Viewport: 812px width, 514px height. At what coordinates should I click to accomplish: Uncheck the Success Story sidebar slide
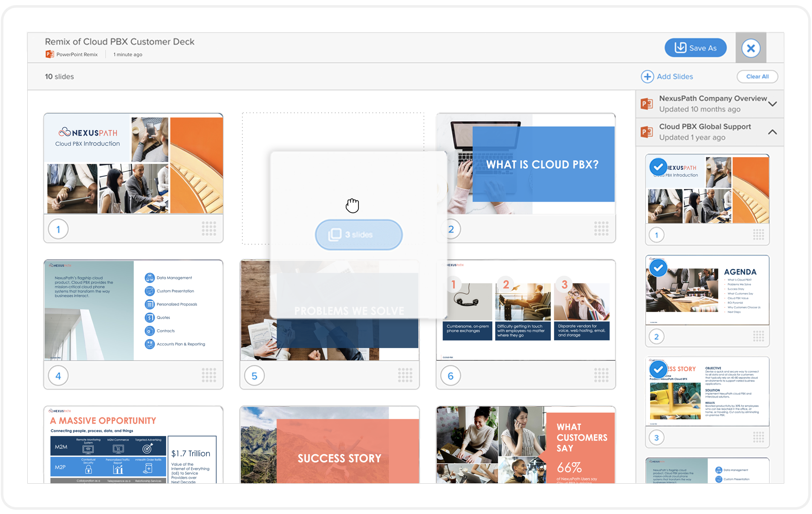(658, 369)
